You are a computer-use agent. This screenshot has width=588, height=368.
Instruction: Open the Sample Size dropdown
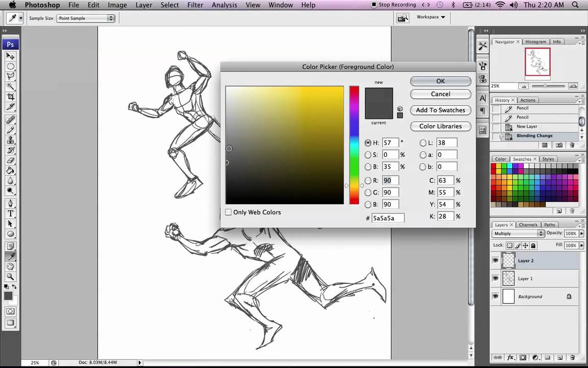pos(86,18)
